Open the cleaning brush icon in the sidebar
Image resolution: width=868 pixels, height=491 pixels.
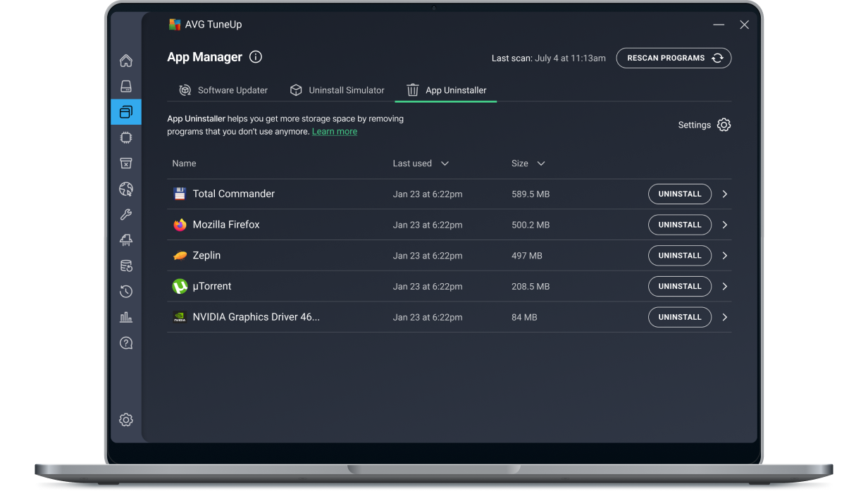tap(126, 240)
